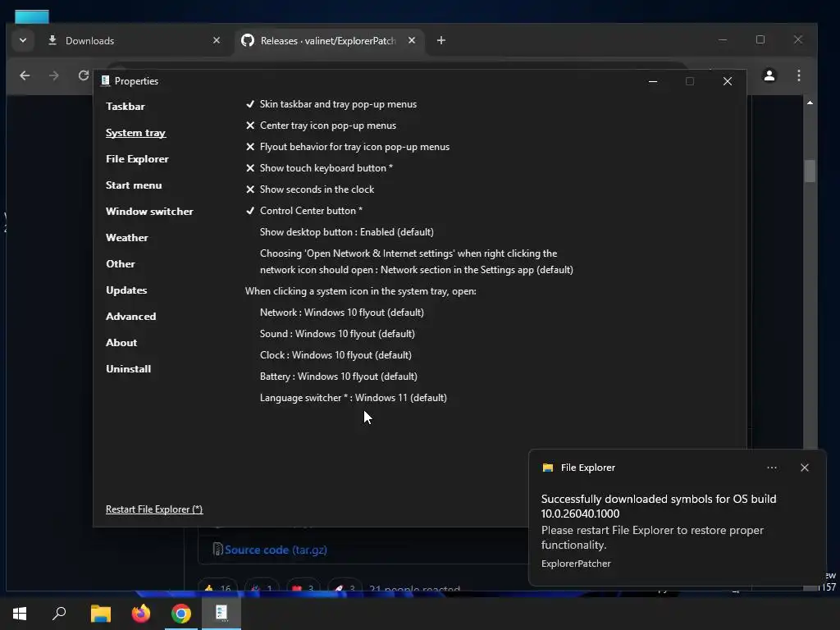Minimize the Properties window
The width and height of the screenshot is (840, 630).
652,81
